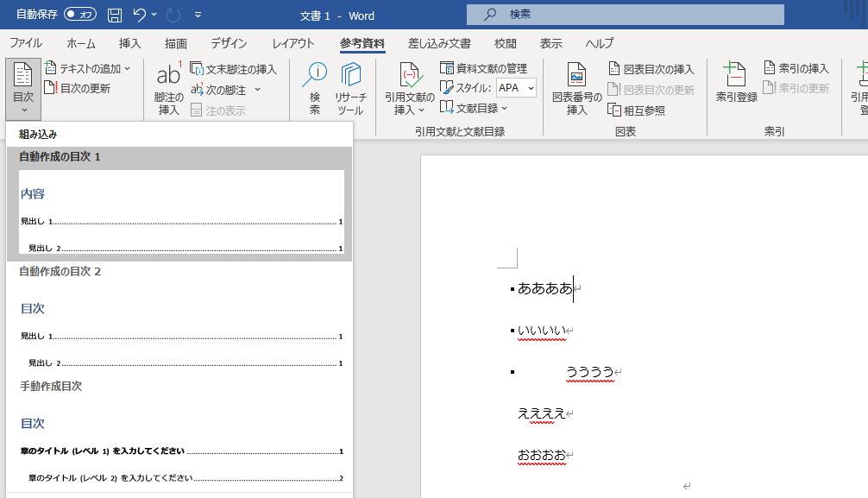The height and width of the screenshot is (498, 868).
Task: Select Automatic Table 1 (自動作成の目次 1) preview
Action: tap(179, 211)
